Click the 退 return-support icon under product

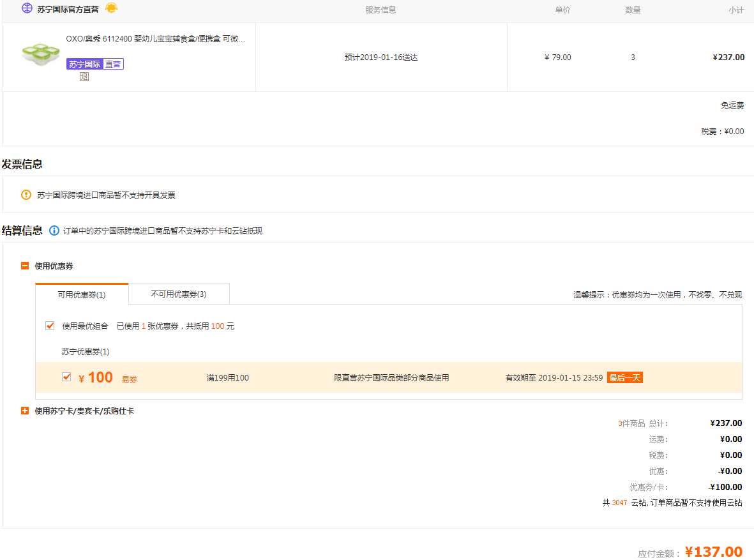[84, 76]
